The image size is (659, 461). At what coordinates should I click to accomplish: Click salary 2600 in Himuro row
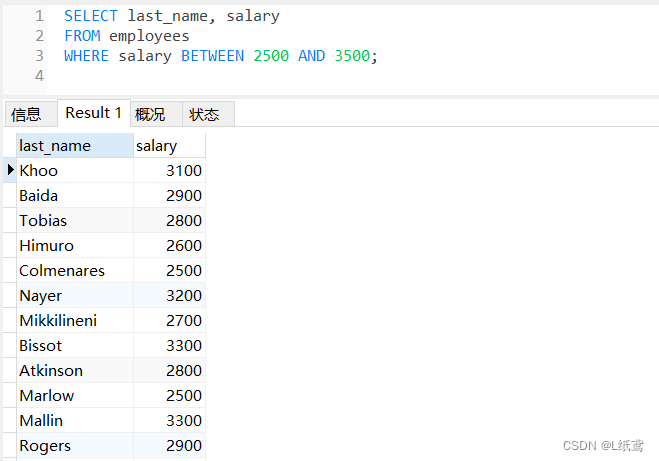[x=169, y=245]
